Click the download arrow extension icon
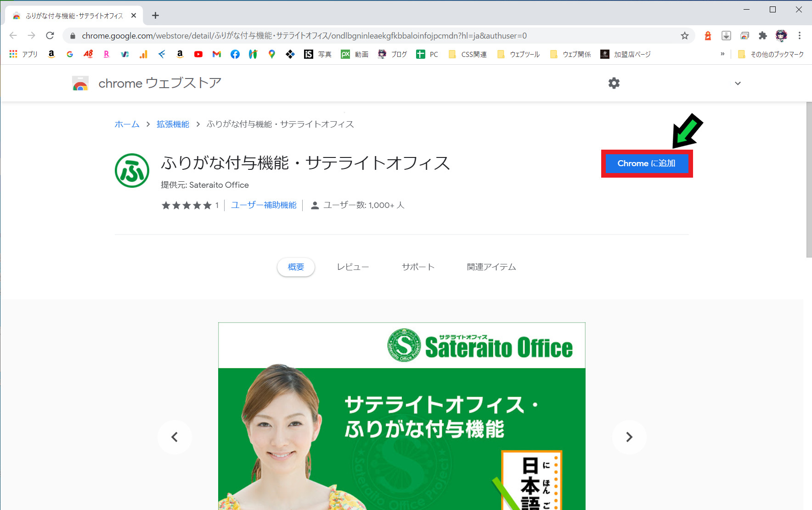 (x=726, y=36)
